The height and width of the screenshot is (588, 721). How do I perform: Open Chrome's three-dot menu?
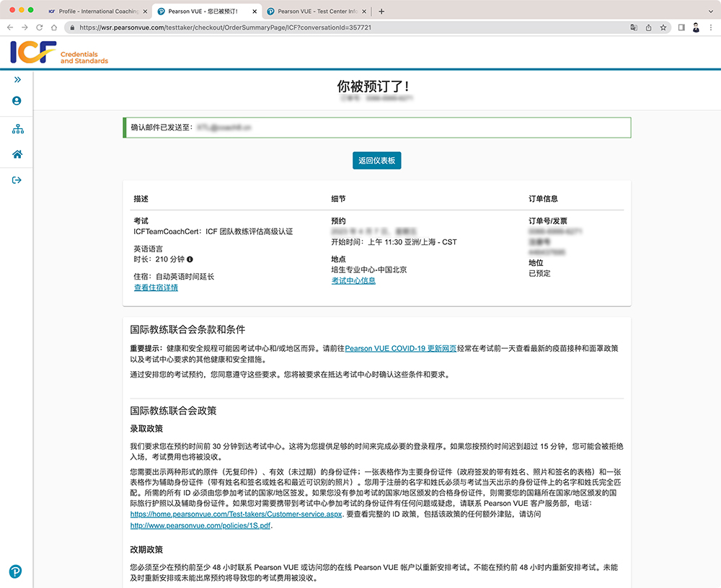point(711,27)
